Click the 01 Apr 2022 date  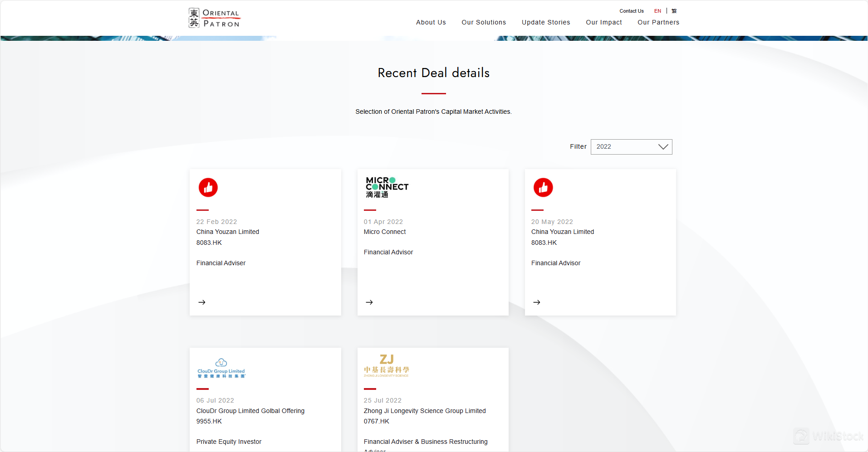coord(383,222)
